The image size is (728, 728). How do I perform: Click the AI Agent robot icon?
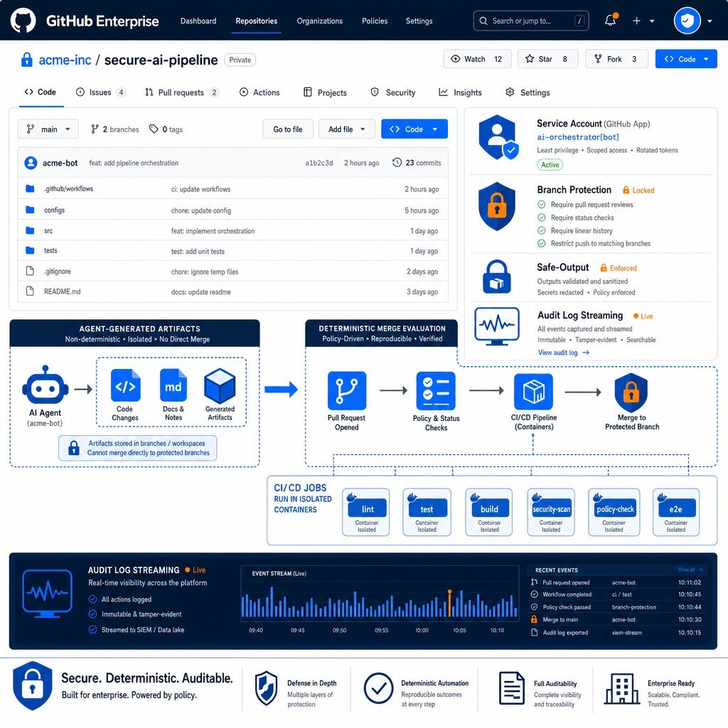[x=45, y=385]
